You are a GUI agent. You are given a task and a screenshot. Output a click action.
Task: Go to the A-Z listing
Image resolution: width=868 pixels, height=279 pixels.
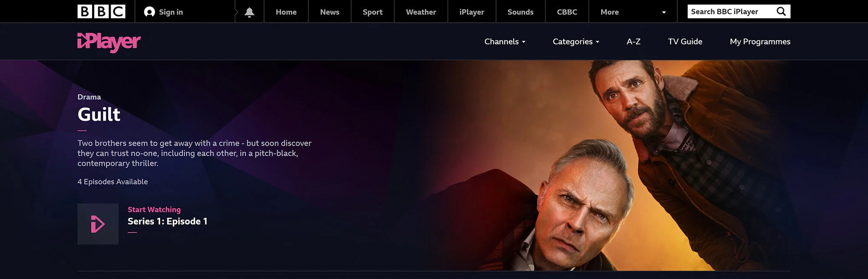point(634,42)
